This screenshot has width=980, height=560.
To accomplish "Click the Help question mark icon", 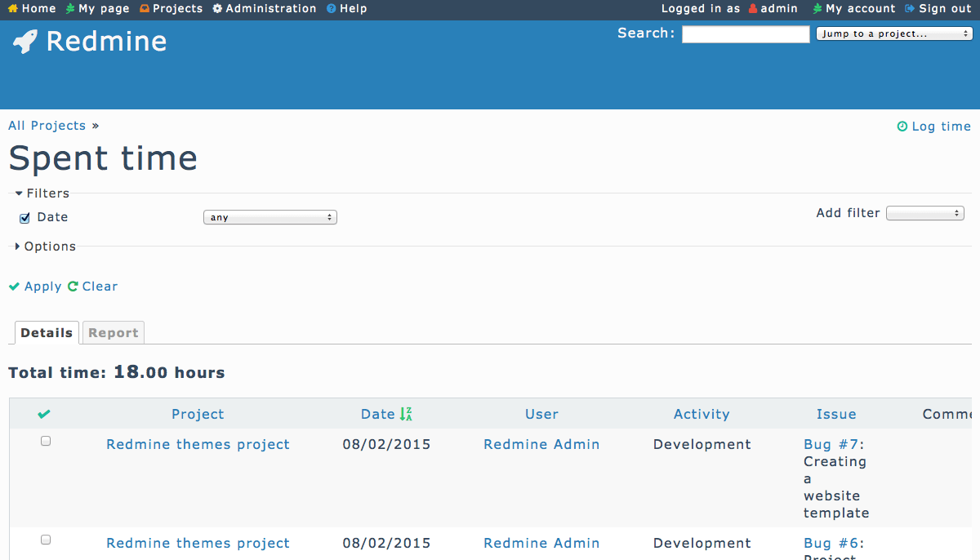I will 331,9.
